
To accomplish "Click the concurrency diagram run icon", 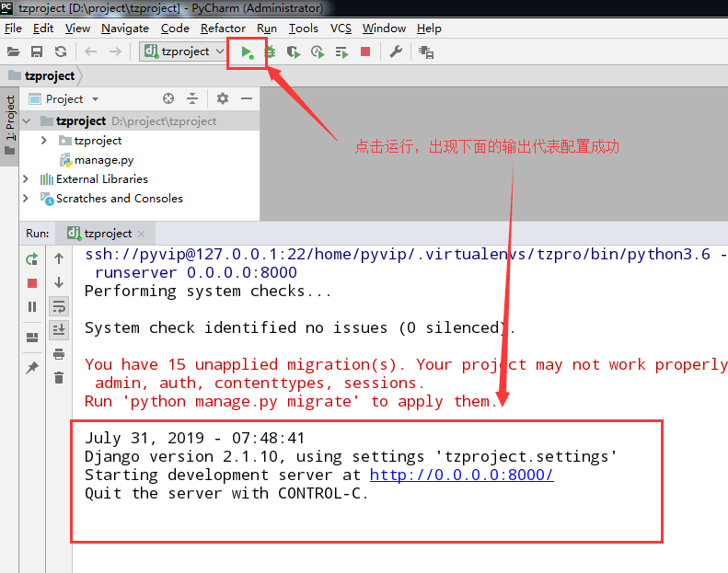I will coord(341,52).
